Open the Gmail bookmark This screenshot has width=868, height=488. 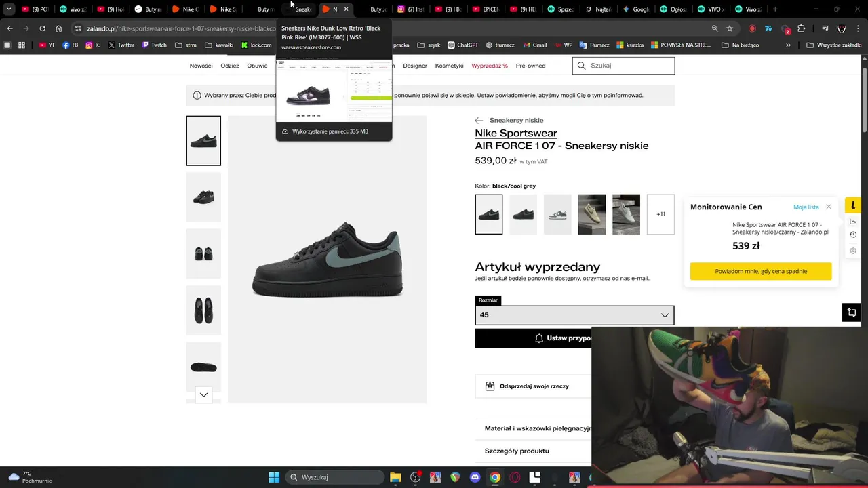(534, 45)
